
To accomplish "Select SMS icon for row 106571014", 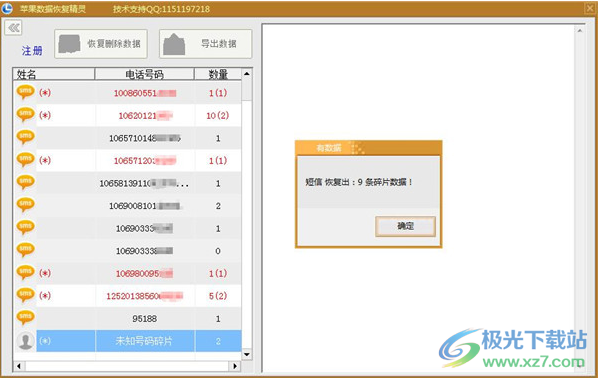I will [26, 137].
